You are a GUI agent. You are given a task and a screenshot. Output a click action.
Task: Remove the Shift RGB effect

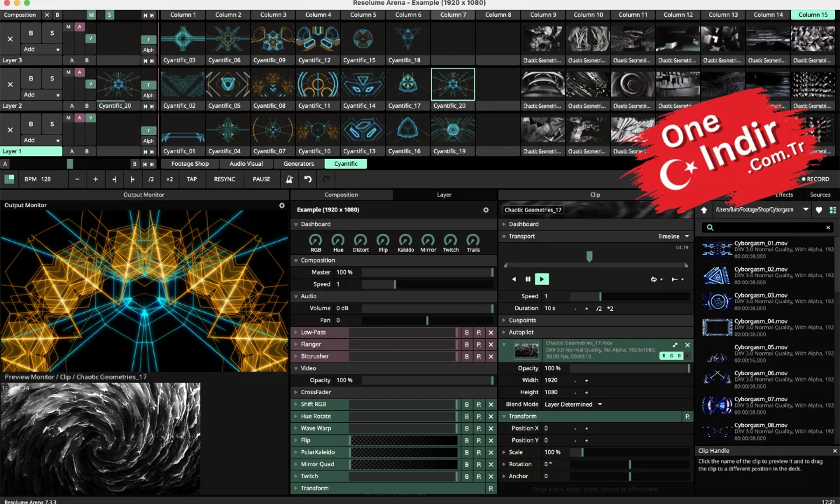[x=491, y=405]
